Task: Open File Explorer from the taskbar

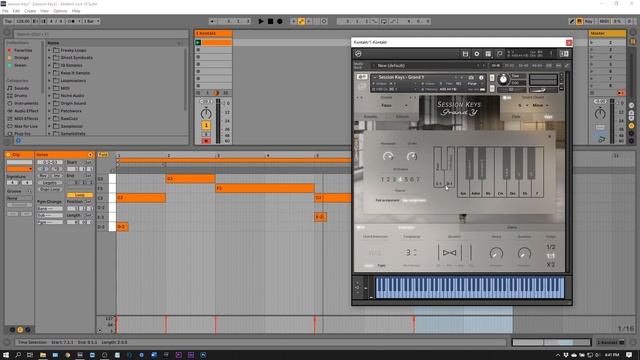Action: (42, 355)
